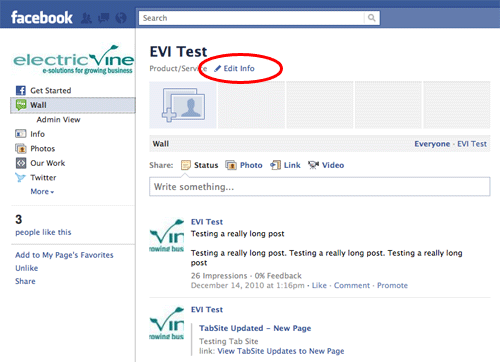
Task: Expand the More sidebar dropdown
Action: pos(42,192)
